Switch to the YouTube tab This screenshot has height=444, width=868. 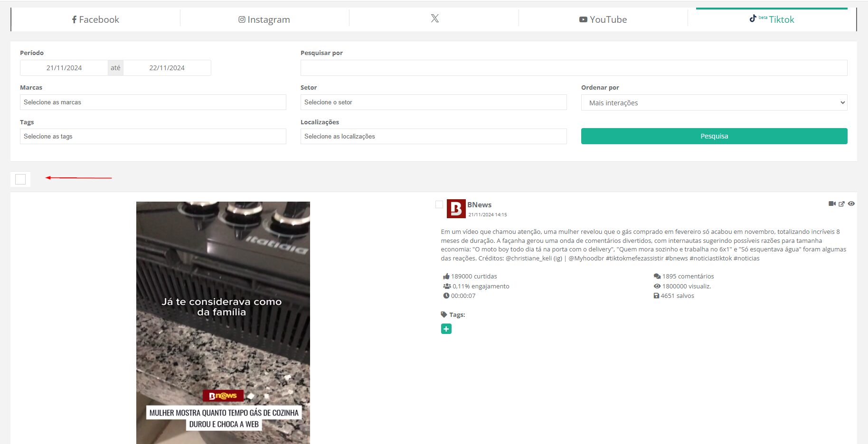[x=603, y=19]
